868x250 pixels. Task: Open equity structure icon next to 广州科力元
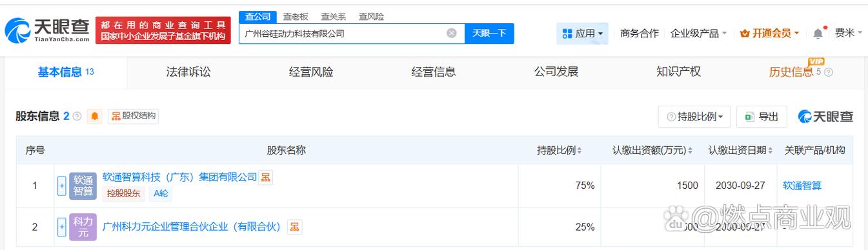click(294, 227)
